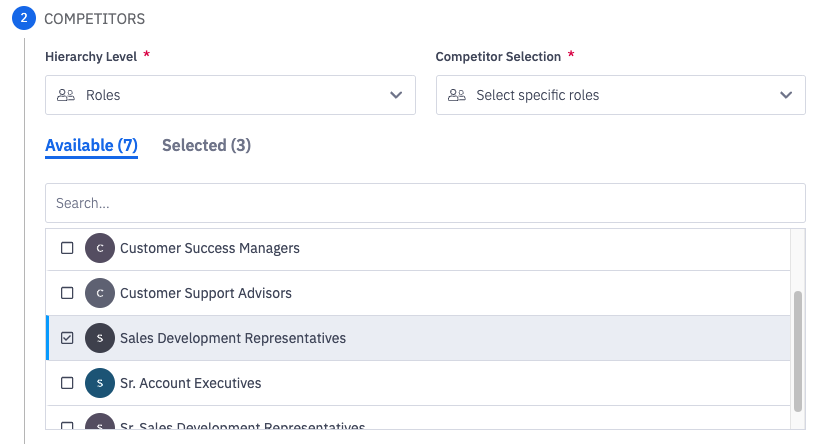The image size is (827, 444).
Task: Select the Sr. Account Executives role name
Action: point(190,383)
